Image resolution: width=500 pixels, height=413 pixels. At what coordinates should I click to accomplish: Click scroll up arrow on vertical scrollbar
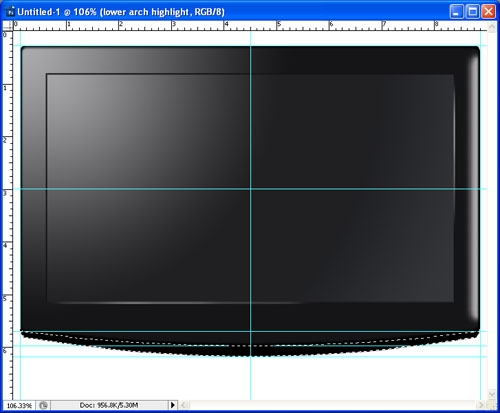click(x=492, y=27)
